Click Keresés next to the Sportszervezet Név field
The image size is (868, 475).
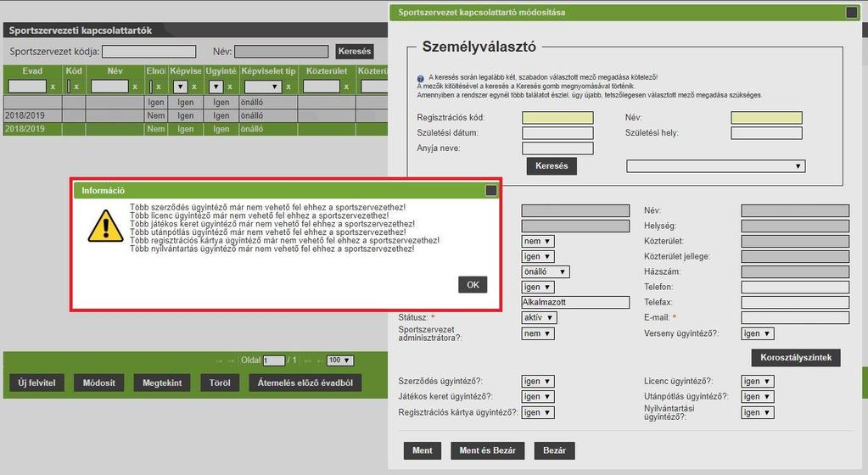[355, 52]
